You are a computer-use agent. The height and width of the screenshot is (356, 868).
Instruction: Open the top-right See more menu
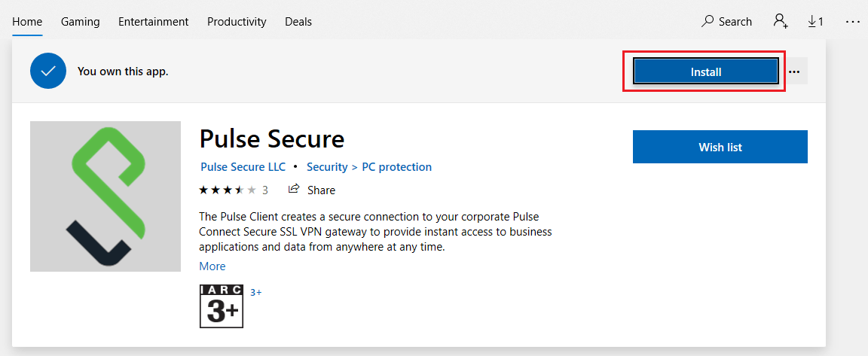pyautogui.click(x=852, y=22)
